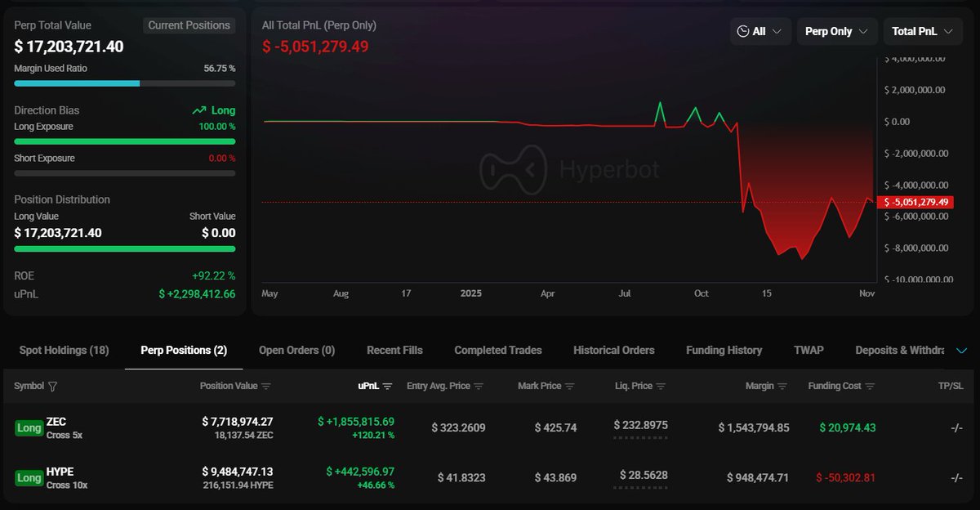
Task: Click ZEC uPnL $ +1,855,815.69
Action: click(356, 422)
